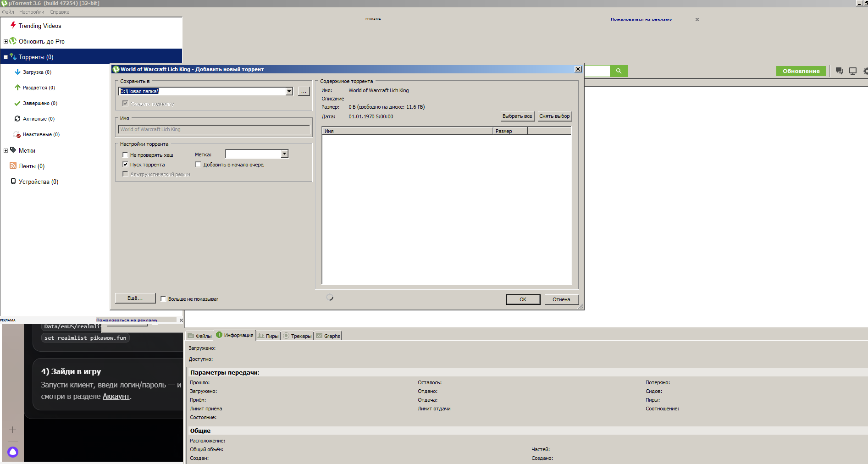Click the save path input field

click(202, 91)
